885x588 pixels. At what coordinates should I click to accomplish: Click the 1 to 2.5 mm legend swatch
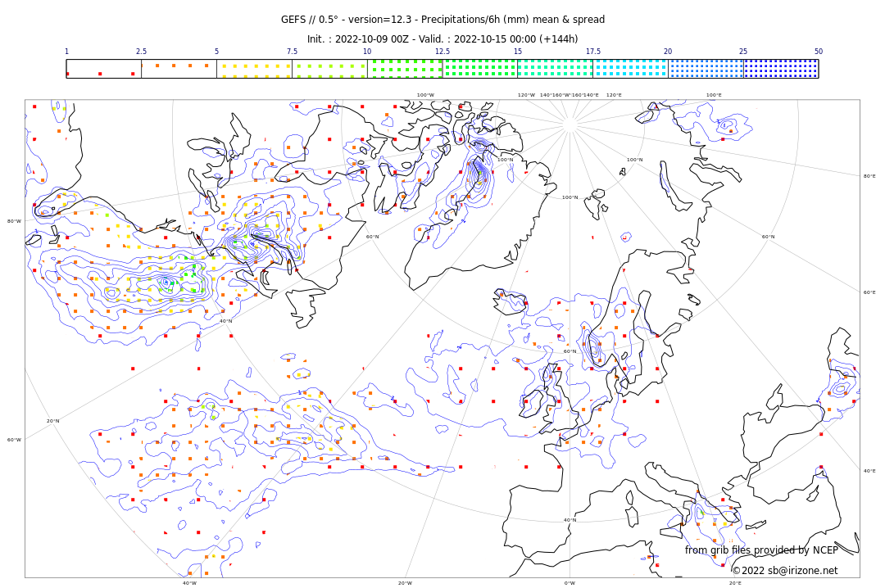[x=104, y=69]
